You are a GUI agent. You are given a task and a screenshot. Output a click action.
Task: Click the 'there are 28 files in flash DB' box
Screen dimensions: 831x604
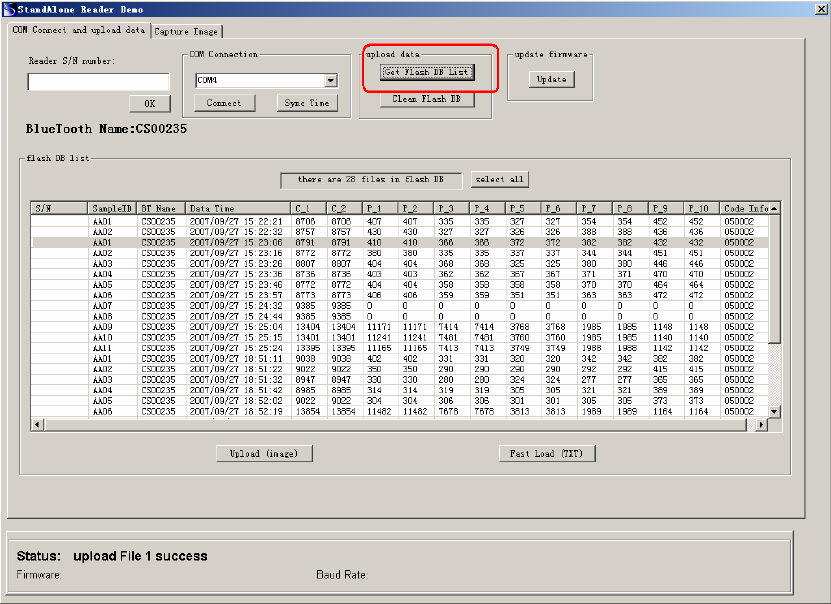point(371,180)
